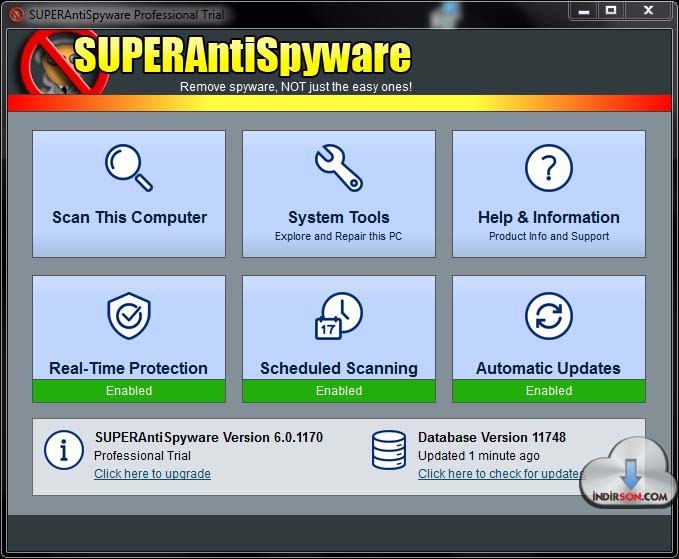Follow the Click here to upgrade link
Image resolution: width=679 pixels, height=559 pixels.
(152, 474)
